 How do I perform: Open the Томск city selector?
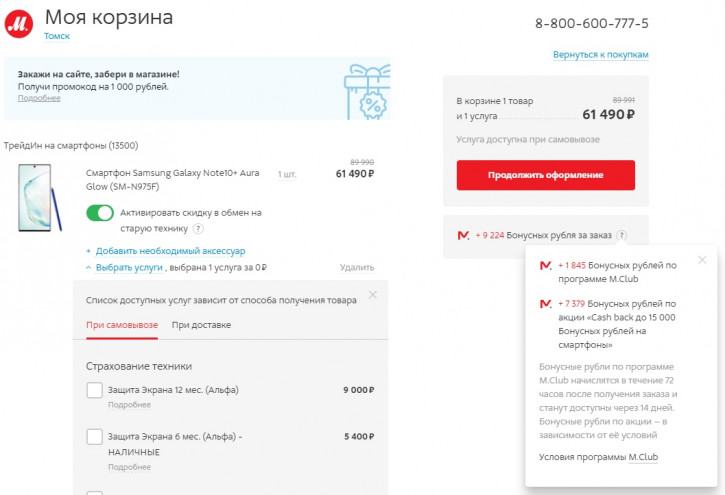[x=57, y=36]
